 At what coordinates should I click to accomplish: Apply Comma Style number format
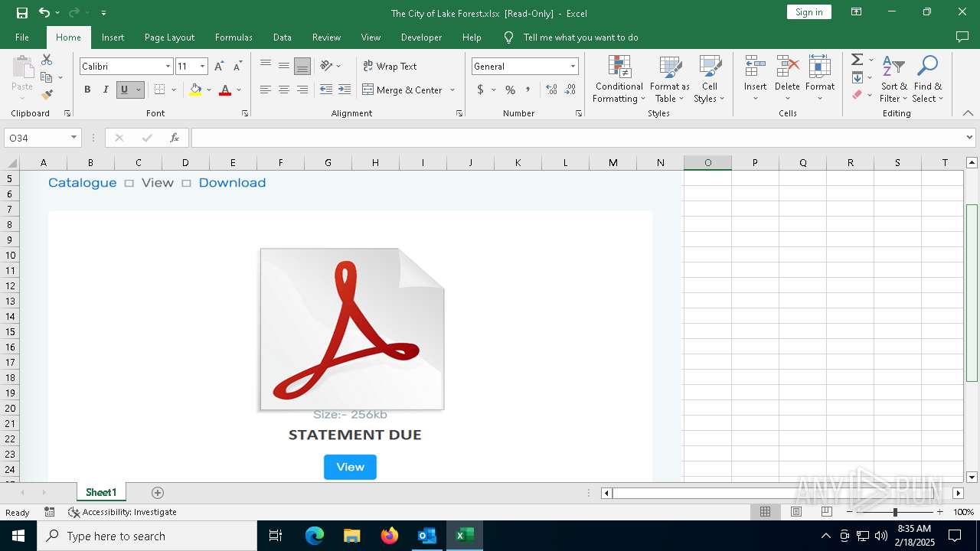[x=528, y=90]
